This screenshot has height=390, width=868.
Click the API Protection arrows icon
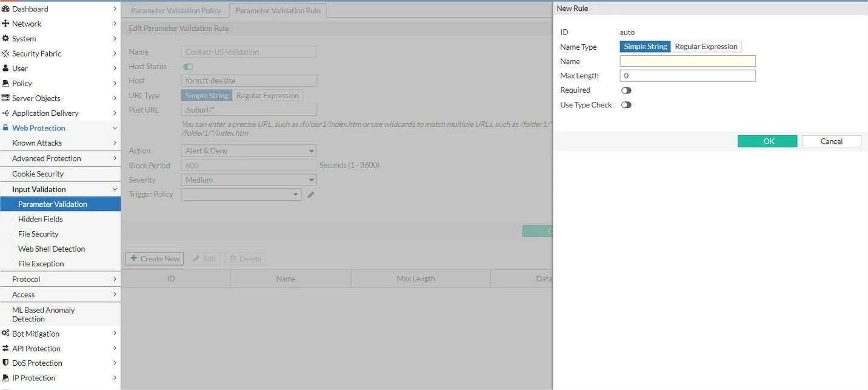(x=5, y=348)
